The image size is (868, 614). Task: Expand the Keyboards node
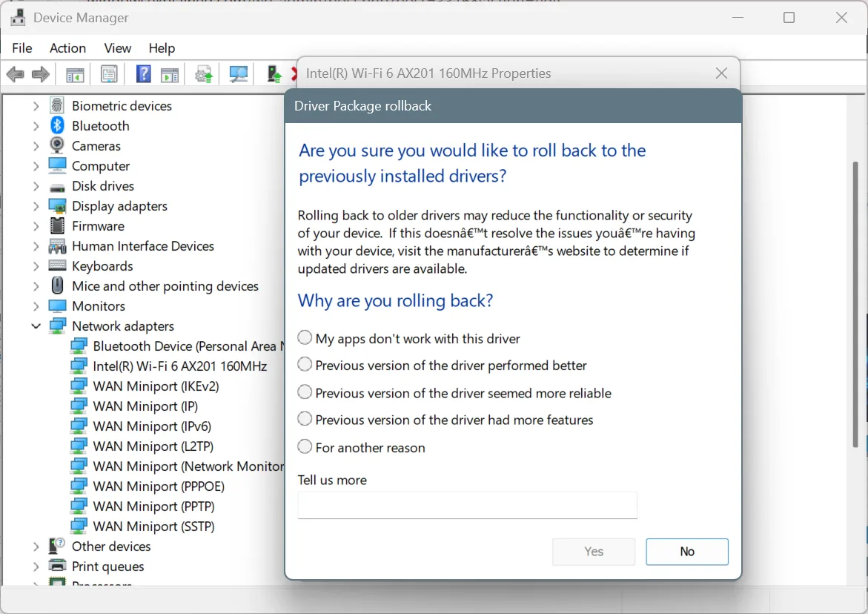[36, 266]
